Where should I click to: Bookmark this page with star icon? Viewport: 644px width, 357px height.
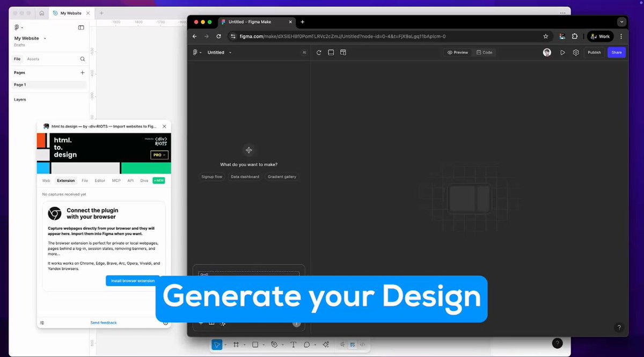[x=546, y=37]
